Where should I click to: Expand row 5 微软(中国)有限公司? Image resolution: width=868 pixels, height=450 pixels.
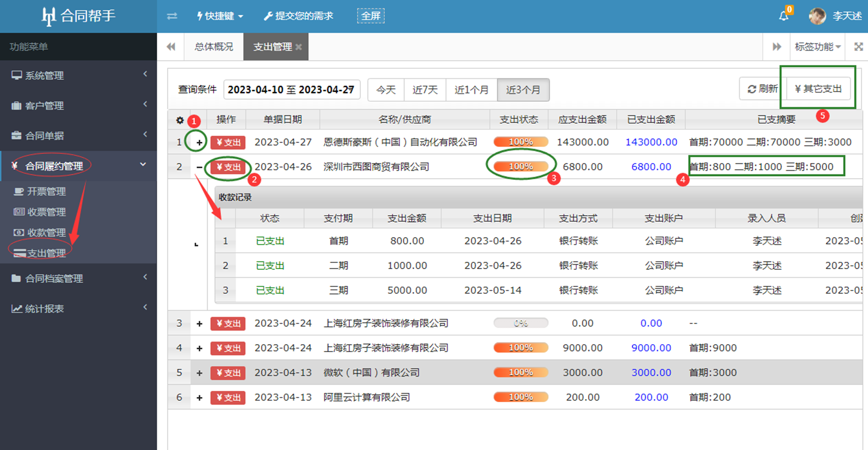pos(199,373)
